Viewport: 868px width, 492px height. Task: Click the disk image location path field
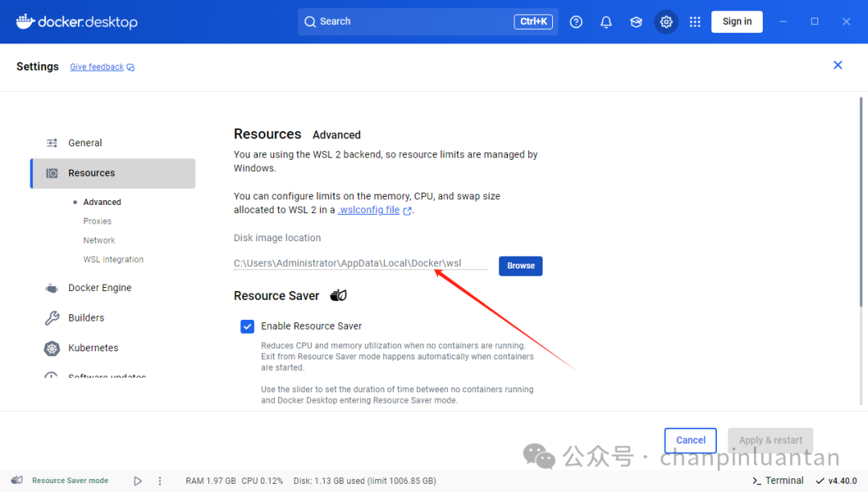pos(360,264)
